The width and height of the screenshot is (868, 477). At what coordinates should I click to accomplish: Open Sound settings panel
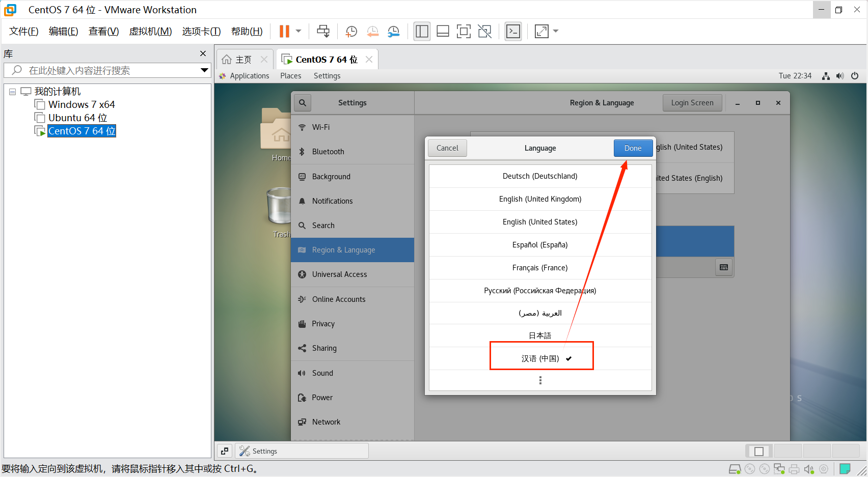tap(352, 373)
